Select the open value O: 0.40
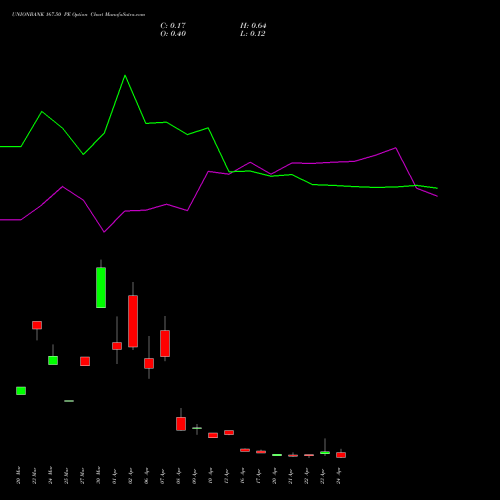The width and height of the screenshot is (500, 500). click(x=173, y=34)
